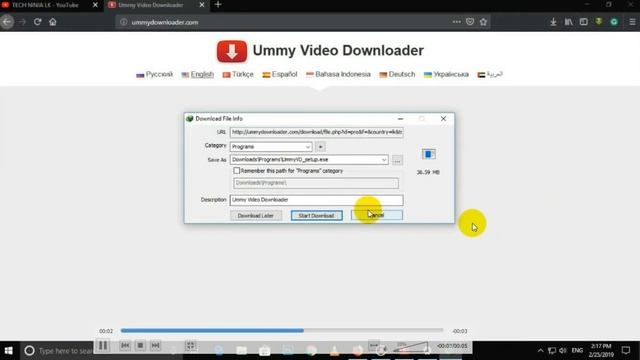
Task: Select the Arabic language link
Action: [x=495, y=74]
